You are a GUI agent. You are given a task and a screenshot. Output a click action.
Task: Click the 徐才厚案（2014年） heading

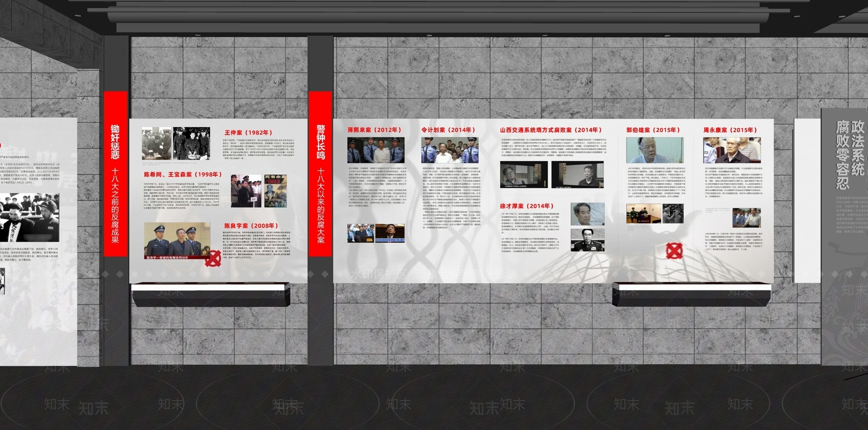[527, 206]
